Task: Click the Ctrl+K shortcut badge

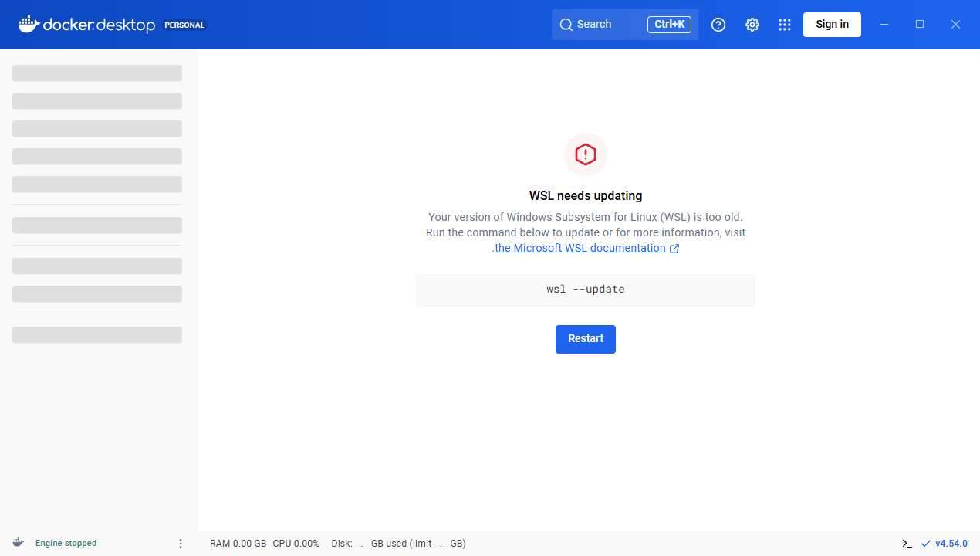Action: 669,25
